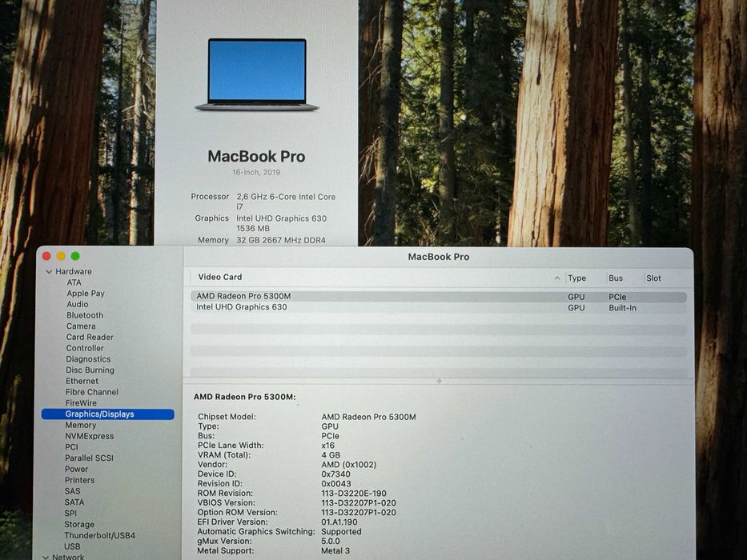Click the 16-inch, 2019 model text
This screenshot has height=560, width=747.
click(x=256, y=172)
